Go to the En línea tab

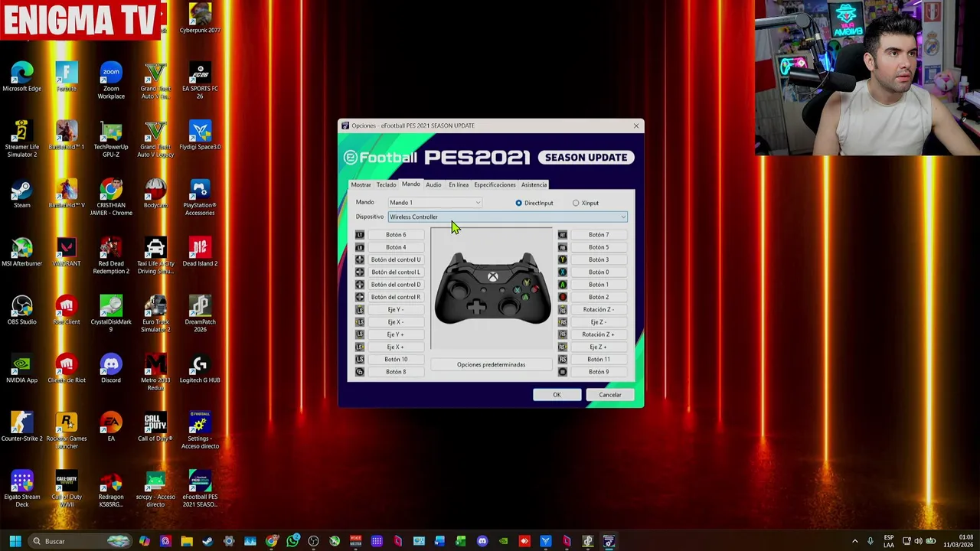[x=459, y=184]
